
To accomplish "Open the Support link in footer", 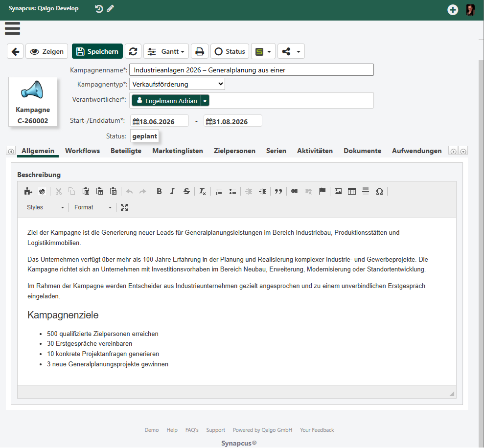I will 215,430.
